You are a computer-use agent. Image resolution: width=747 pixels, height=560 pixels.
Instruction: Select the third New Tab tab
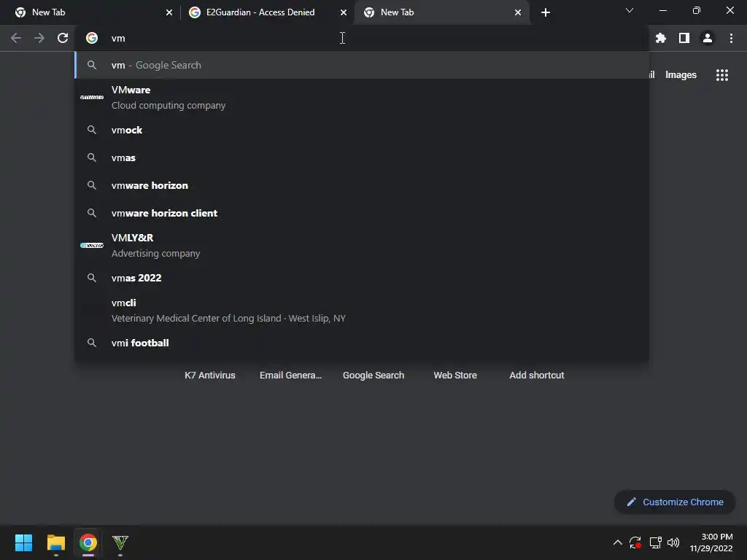click(x=441, y=12)
